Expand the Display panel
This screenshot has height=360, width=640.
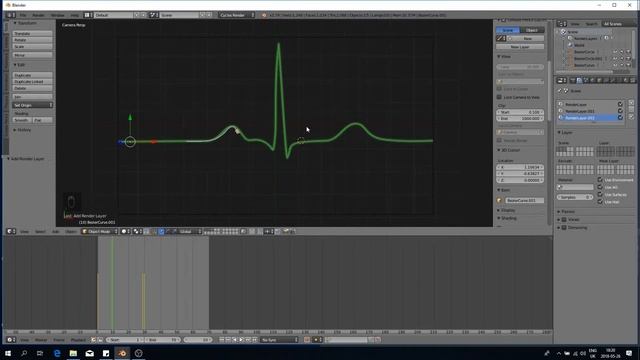pyautogui.click(x=506, y=211)
